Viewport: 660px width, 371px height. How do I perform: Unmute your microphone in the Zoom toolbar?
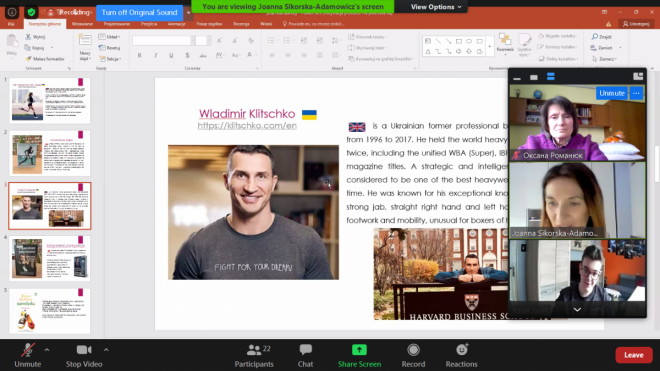click(28, 355)
